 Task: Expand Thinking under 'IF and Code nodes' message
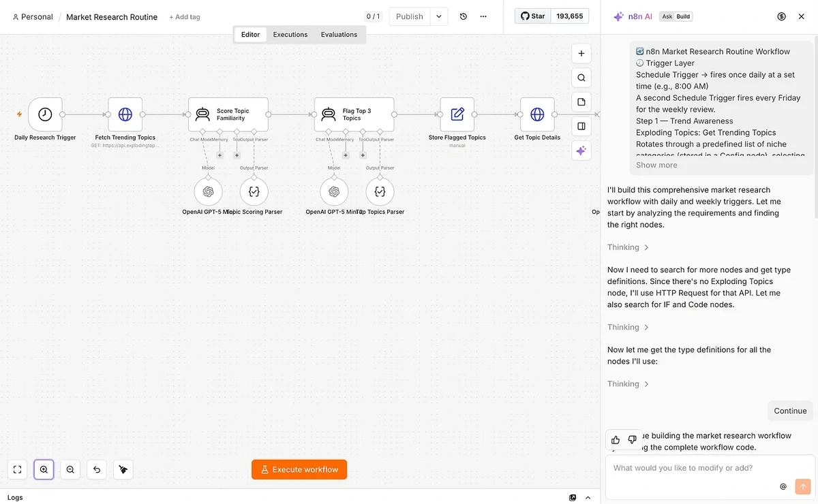click(628, 327)
